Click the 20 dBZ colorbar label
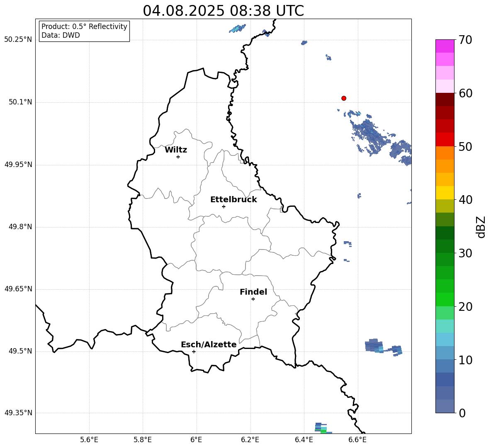Screen dimensions: 491x448 465,306
